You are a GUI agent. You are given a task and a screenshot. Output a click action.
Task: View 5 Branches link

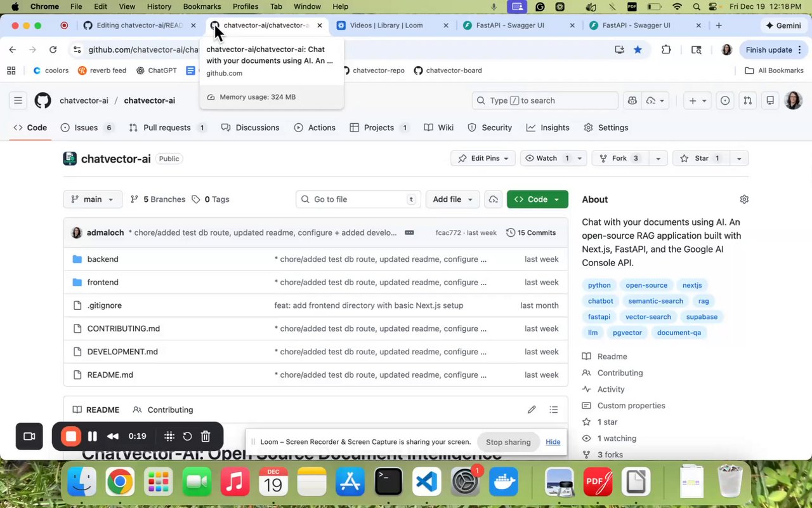click(158, 199)
